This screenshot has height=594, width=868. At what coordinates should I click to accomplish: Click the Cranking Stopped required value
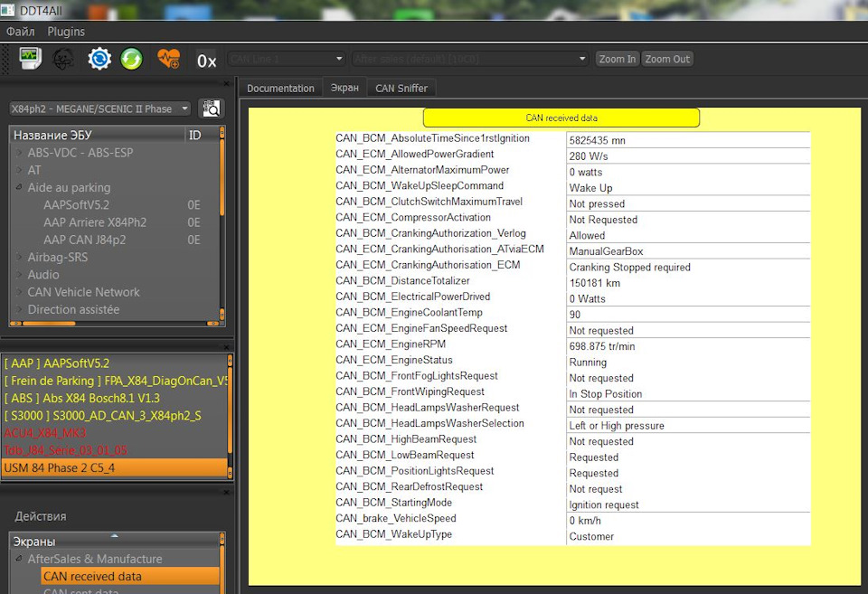pos(688,267)
